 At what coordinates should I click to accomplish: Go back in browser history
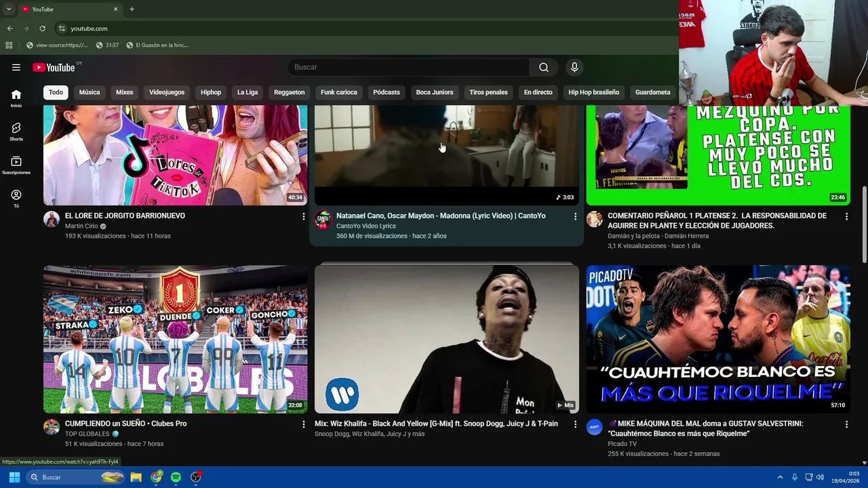[9, 28]
